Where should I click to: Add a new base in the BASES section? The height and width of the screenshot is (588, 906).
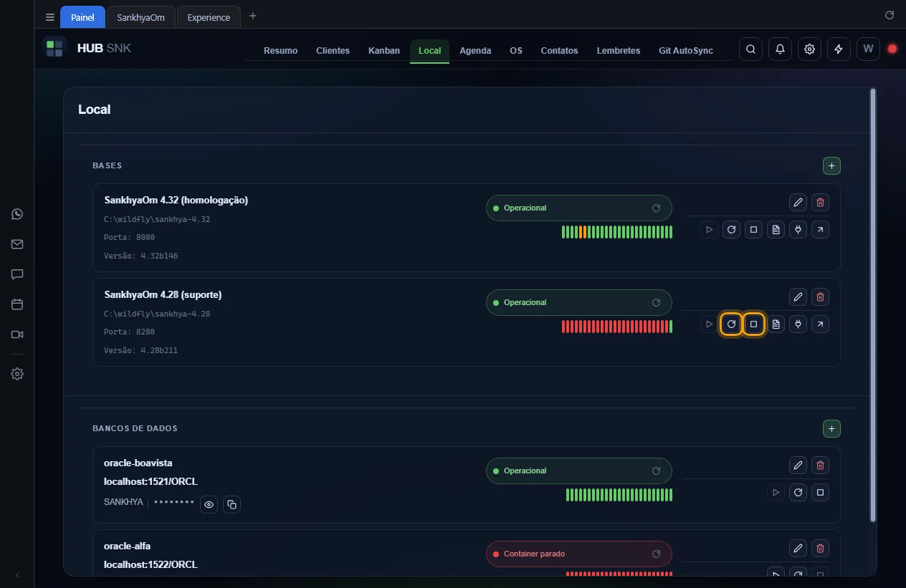click(831, 166)
